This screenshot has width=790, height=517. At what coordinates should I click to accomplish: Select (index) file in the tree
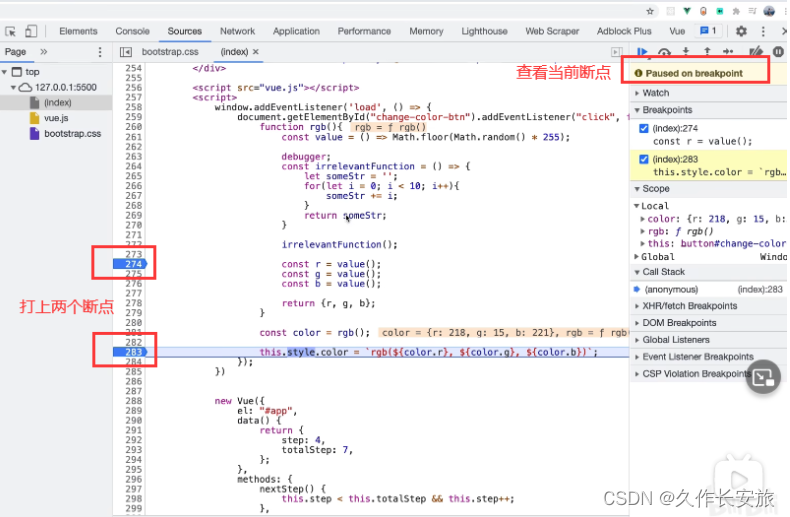[x=56, y=103]
